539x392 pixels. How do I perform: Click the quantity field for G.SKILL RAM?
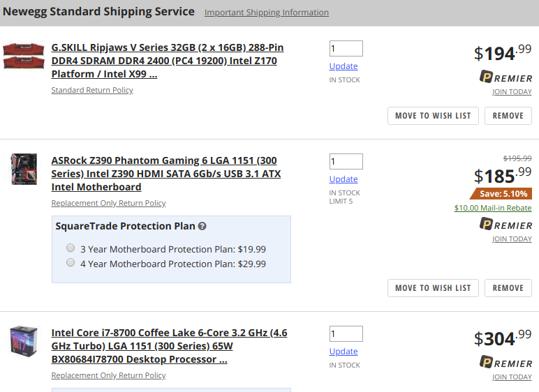click(346, 48)
